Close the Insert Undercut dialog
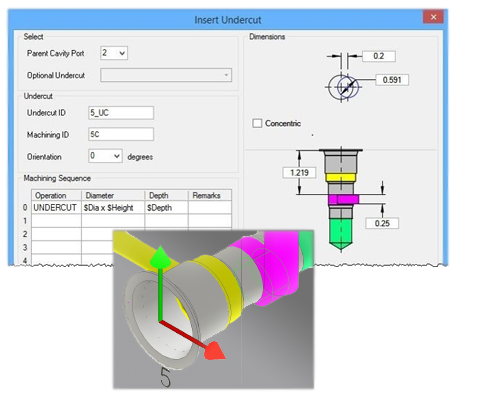The height and width of the screenshot is (400, 490). click(433, 17)
